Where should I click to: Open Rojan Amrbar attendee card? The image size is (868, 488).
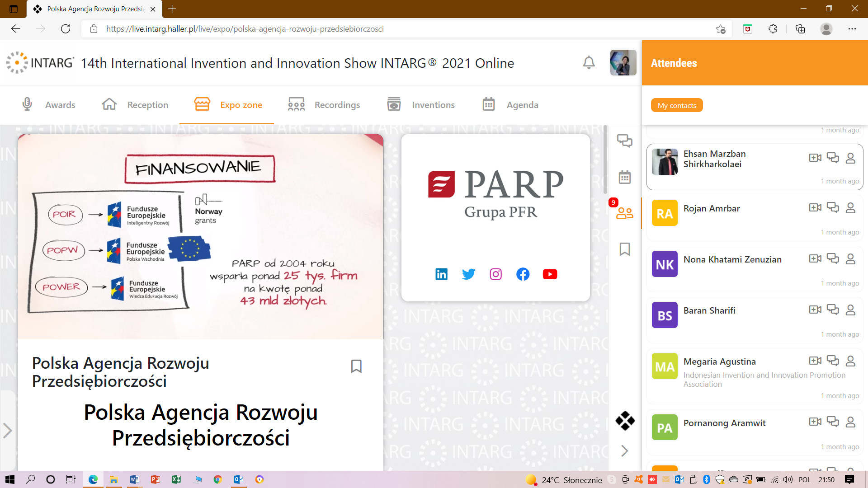[755, 217]
